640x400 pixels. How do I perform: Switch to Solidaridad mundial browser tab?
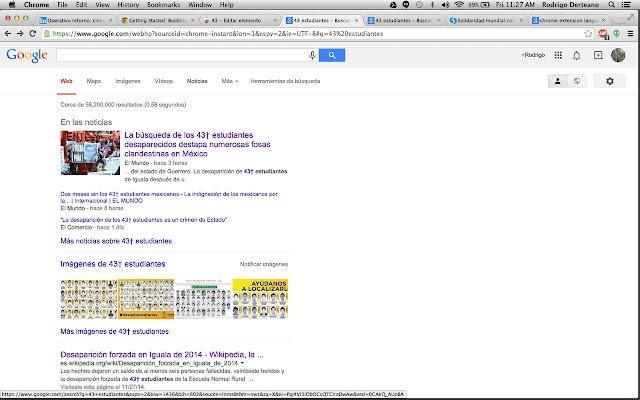[x=486, y=20]
